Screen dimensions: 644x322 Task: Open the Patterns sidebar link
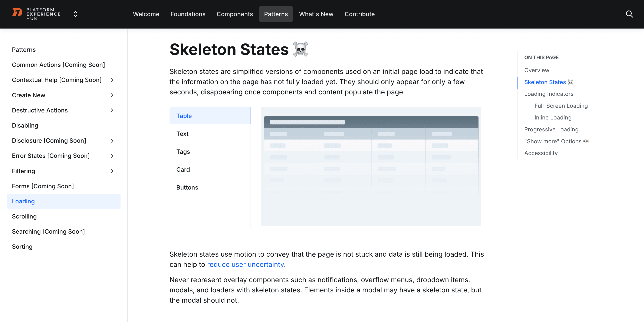24,49
